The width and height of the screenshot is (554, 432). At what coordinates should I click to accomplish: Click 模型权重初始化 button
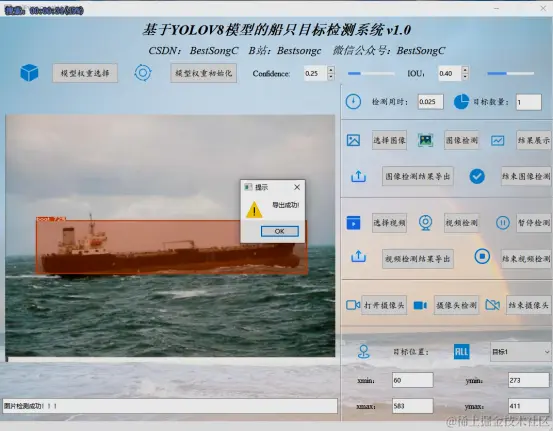click(204, 73)
